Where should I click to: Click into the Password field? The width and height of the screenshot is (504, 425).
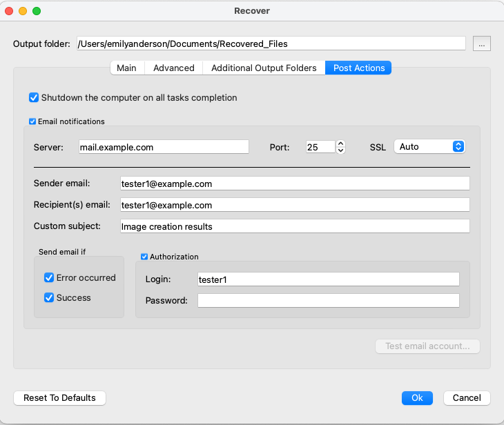329,300
